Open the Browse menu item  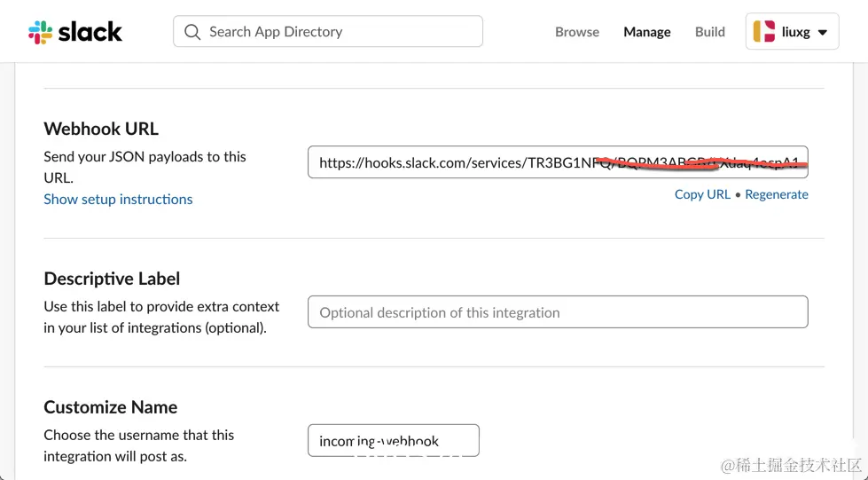click(x=577, y=32)
